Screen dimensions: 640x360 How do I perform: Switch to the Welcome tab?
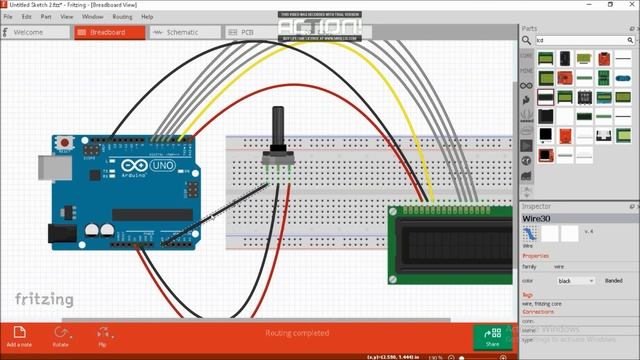coord(36,32)
